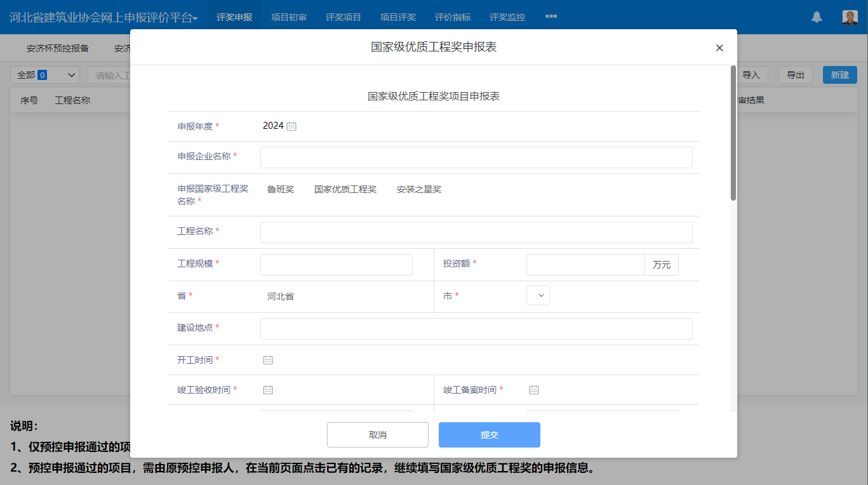Go to the 评价指标 tab
This screenshot has height=485, width=868.
coord(453,17)
